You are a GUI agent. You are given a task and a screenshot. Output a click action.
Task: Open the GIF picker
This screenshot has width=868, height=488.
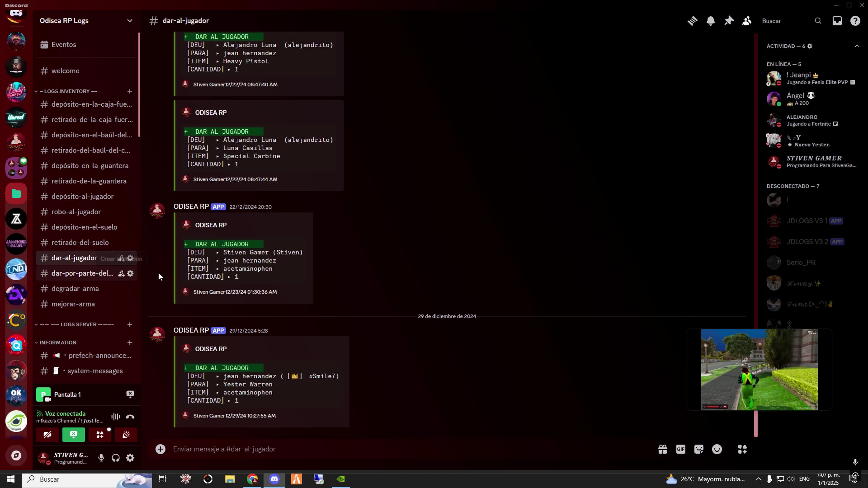(x=681, y=449)
